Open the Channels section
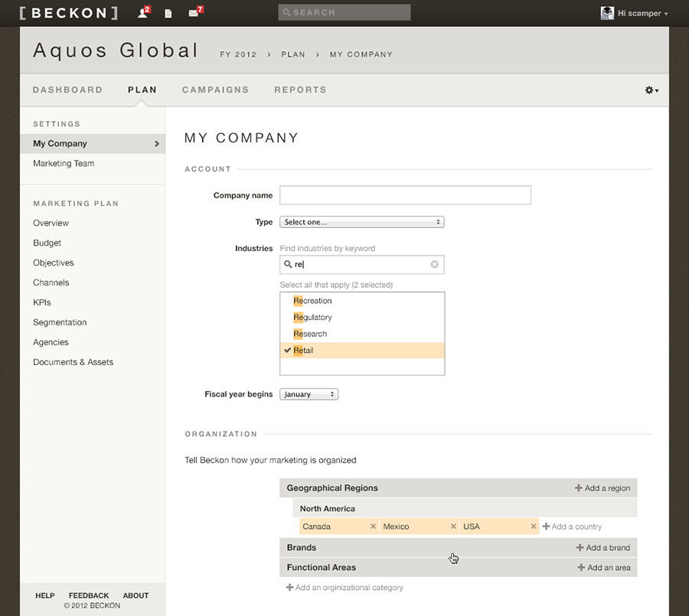The height and width of the screenshot is (616, 689). (51, 282)
